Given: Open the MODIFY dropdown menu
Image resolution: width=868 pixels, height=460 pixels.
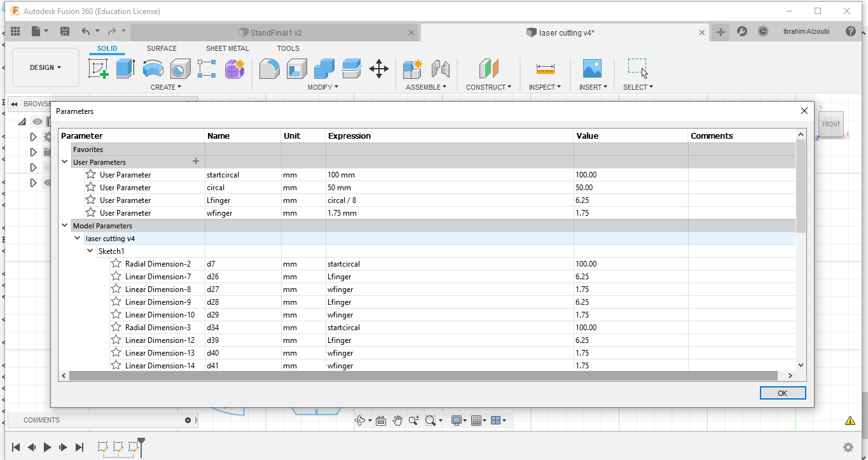Looking at the screenshot, I should point(323,87).
